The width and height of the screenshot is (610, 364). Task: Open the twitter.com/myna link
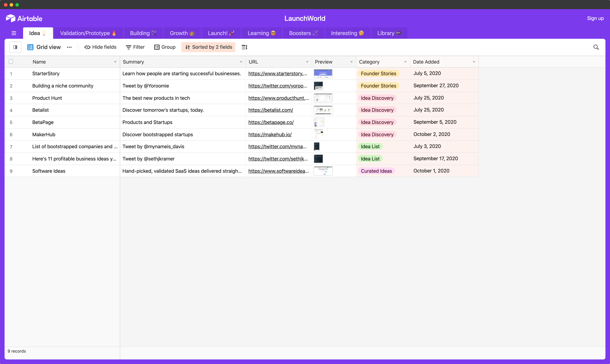point(277,147)
